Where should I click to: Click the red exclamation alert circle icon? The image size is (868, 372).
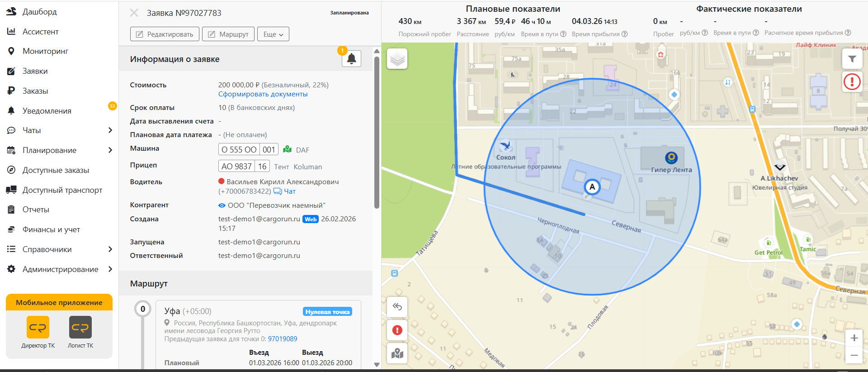point(852,82)
